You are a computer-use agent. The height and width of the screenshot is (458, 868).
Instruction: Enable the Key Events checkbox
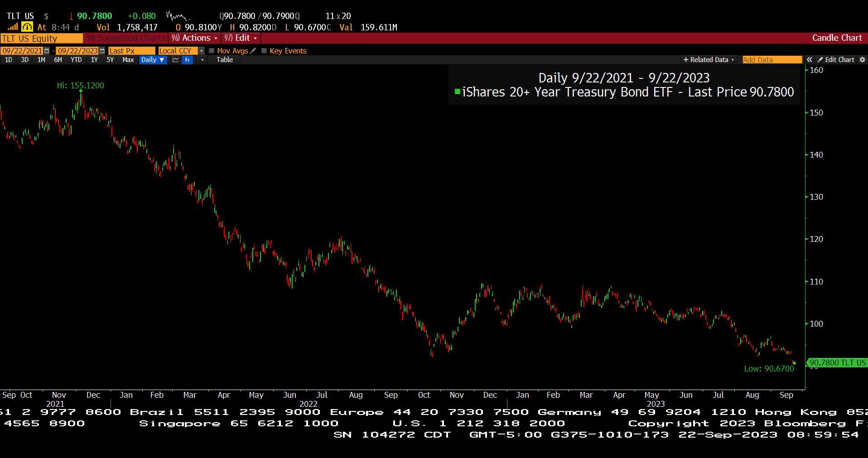pos(264,51)
